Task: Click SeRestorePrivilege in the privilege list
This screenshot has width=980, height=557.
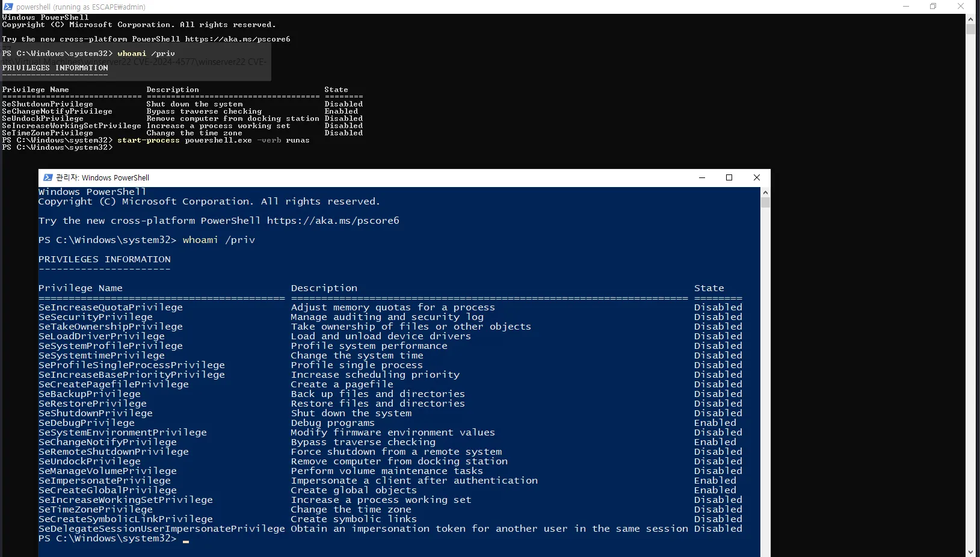Action: point(93,404)
